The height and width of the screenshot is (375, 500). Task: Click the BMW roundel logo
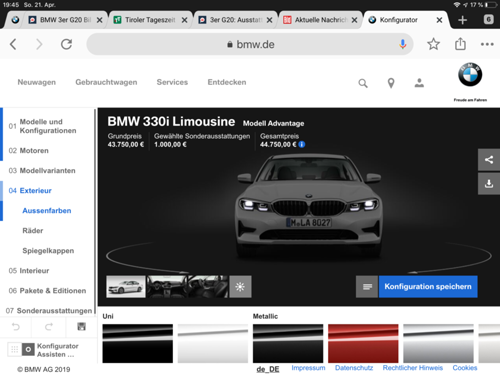click(x=470, y=74)
